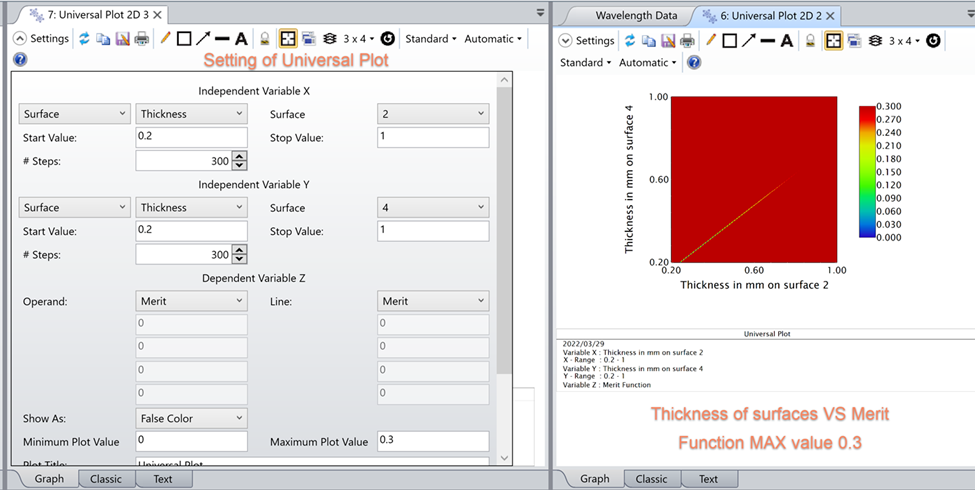This screenshot has width=975, height=490.
Task: Click the Minimum Plot Value field
Action: (192, 441)
